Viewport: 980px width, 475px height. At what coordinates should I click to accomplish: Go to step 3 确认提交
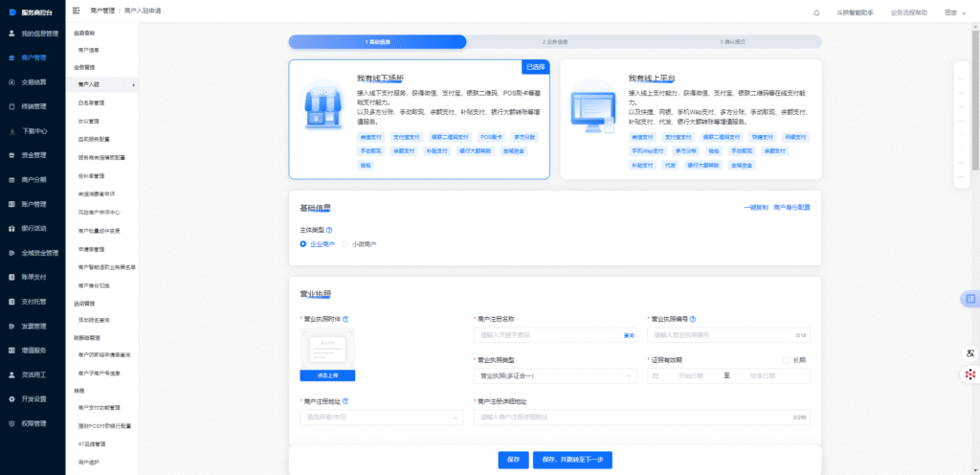tap(732, 42)
